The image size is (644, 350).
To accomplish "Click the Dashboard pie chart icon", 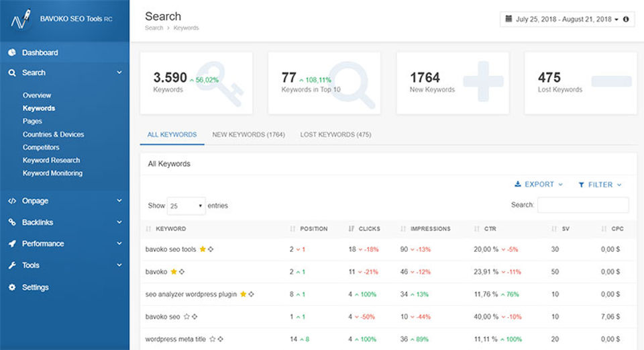I will point(12,52).
